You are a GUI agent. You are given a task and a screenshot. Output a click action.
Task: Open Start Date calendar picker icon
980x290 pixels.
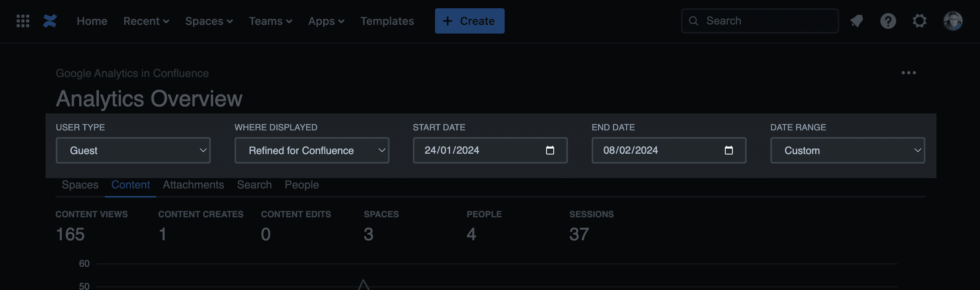click(550, 150)
